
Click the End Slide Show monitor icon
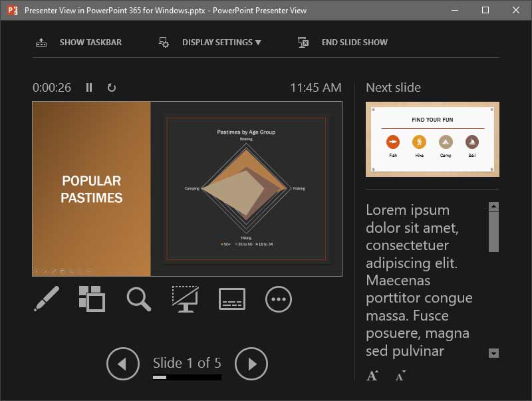coord(303,42)
